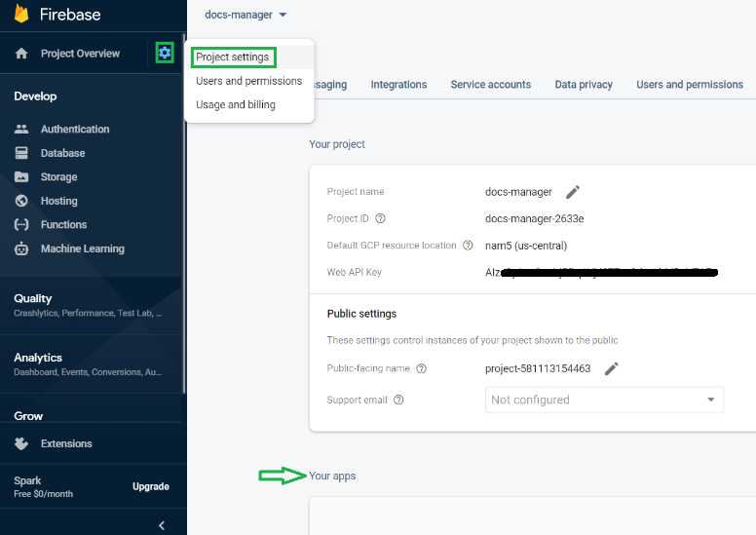Click the Your project heading
756x535 pixels.
coord(336,144)
